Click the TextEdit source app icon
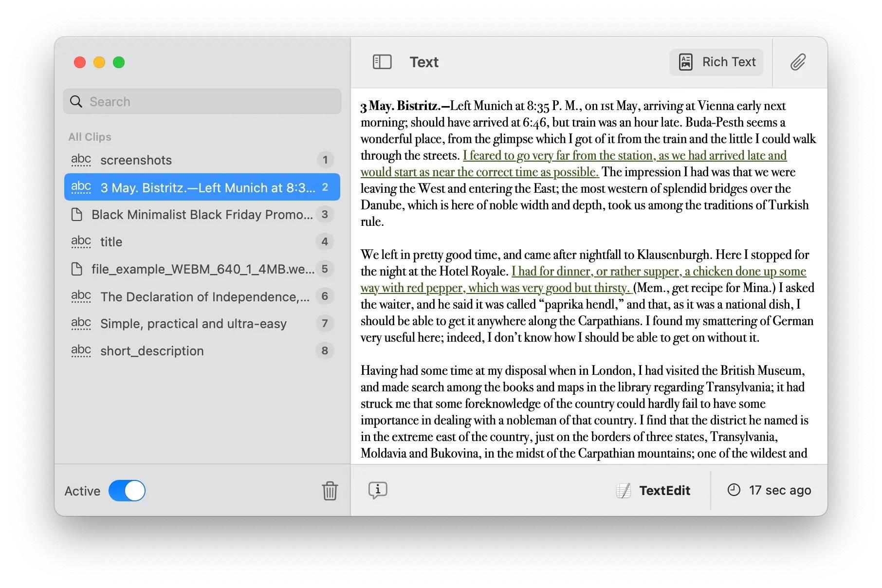 [x=623, y=491]
